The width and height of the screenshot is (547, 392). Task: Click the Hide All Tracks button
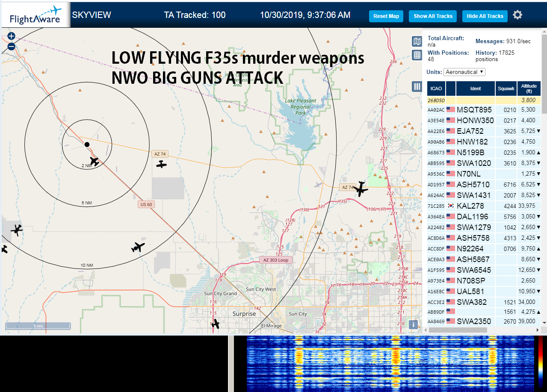tap(485, 16)
